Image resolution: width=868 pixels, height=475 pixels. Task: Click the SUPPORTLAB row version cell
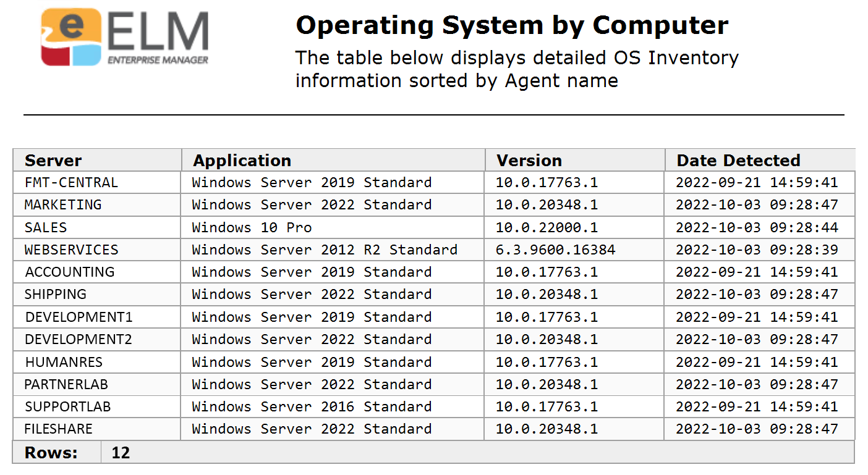tap(575, 406)
